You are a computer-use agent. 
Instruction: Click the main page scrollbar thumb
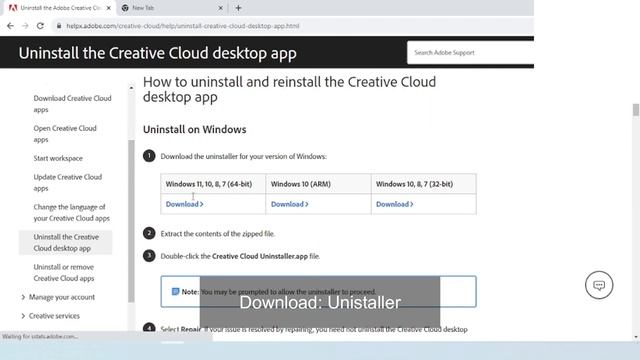[636, 110]
